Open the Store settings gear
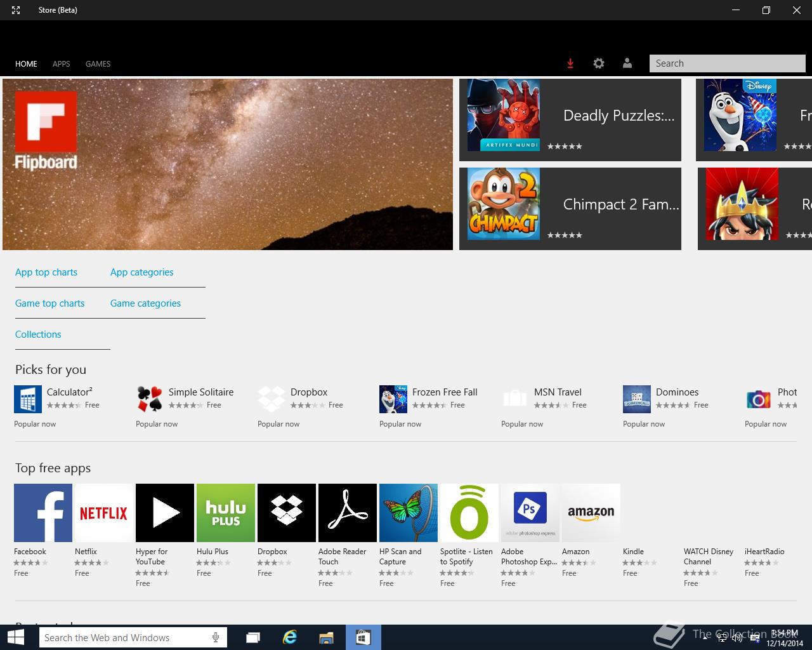Viewport: 812px width, 650px height. tap(599, 63)
